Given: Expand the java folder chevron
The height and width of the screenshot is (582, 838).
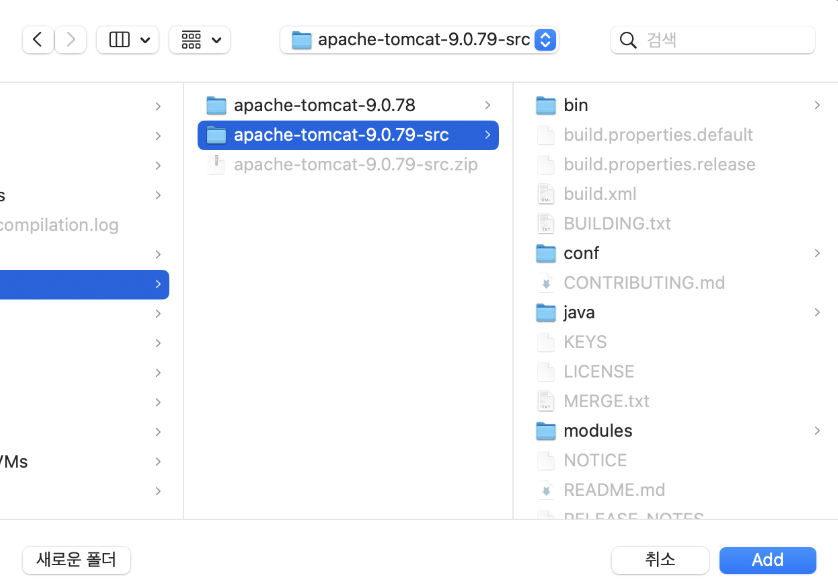Looking at the screenshot, I should tap(817, 313).
